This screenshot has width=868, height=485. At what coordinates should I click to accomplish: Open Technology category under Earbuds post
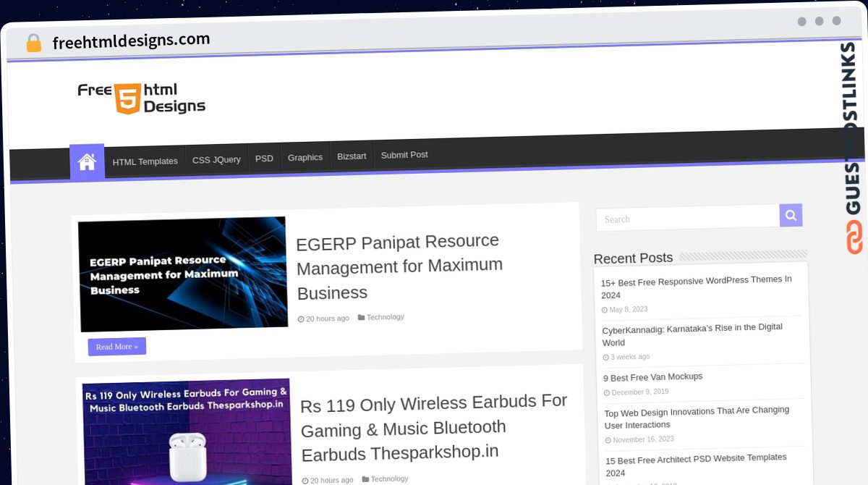(x=389, y=478)
